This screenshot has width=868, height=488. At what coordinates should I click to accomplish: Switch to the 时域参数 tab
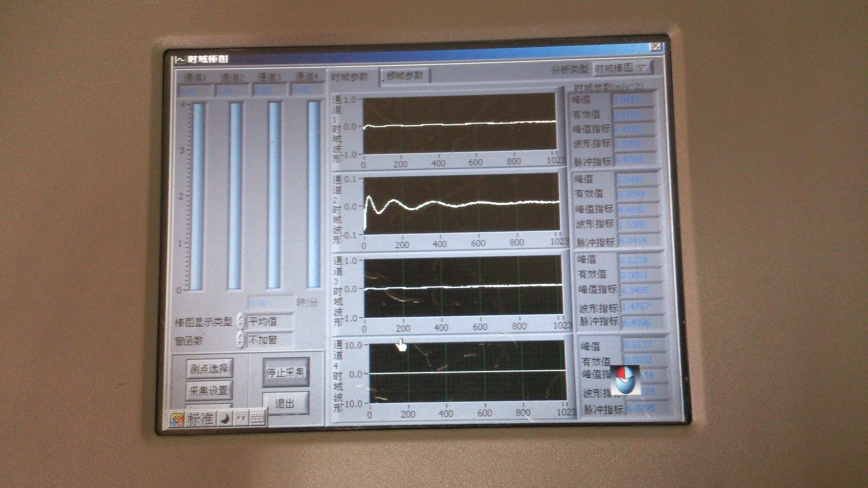point(349,77)
